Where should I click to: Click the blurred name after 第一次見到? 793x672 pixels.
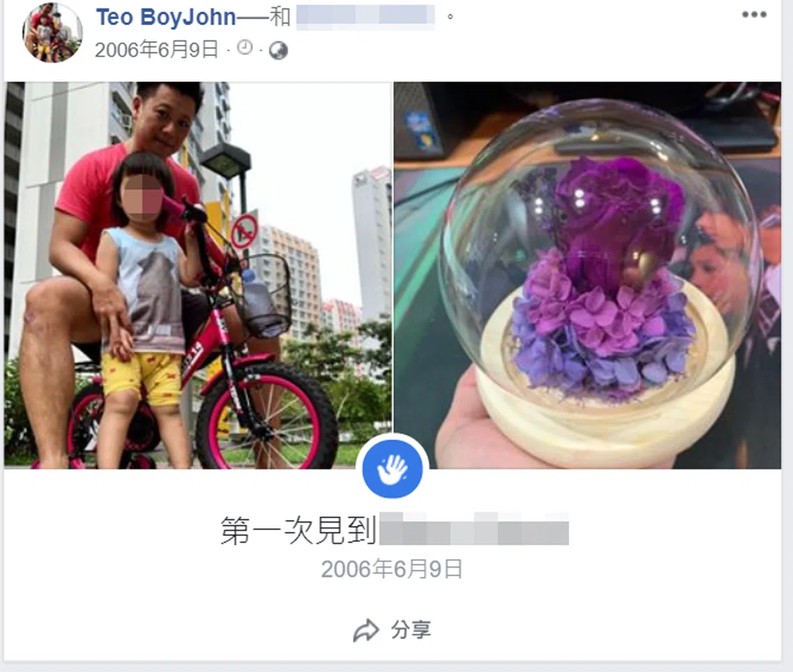[x=474, y=529]
